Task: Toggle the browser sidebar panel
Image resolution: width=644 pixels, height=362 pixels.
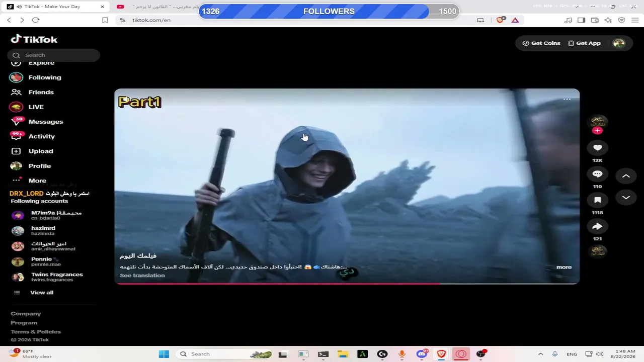Action: 581,20
